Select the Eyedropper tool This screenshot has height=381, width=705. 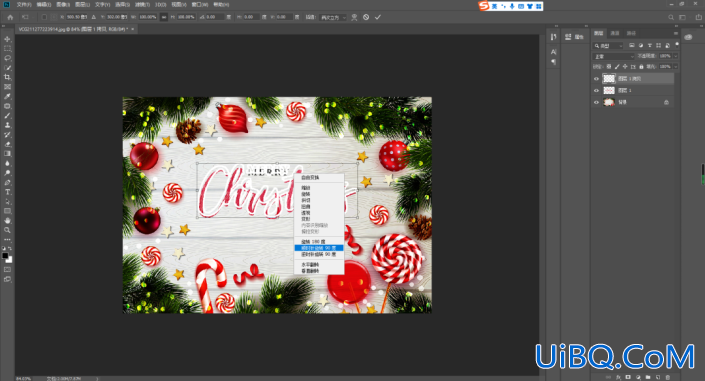tap(7, 96)
